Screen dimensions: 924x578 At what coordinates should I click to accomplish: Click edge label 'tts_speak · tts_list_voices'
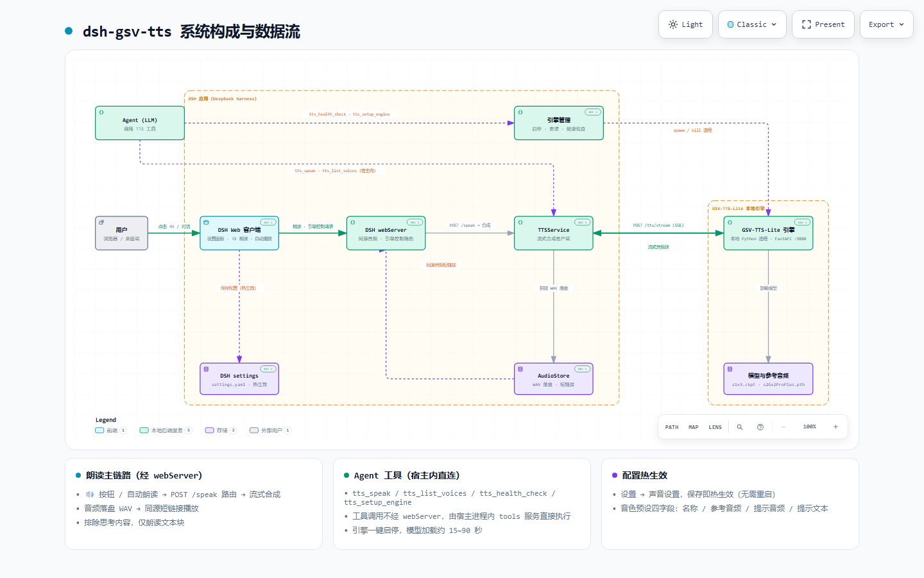click(335, 171)
